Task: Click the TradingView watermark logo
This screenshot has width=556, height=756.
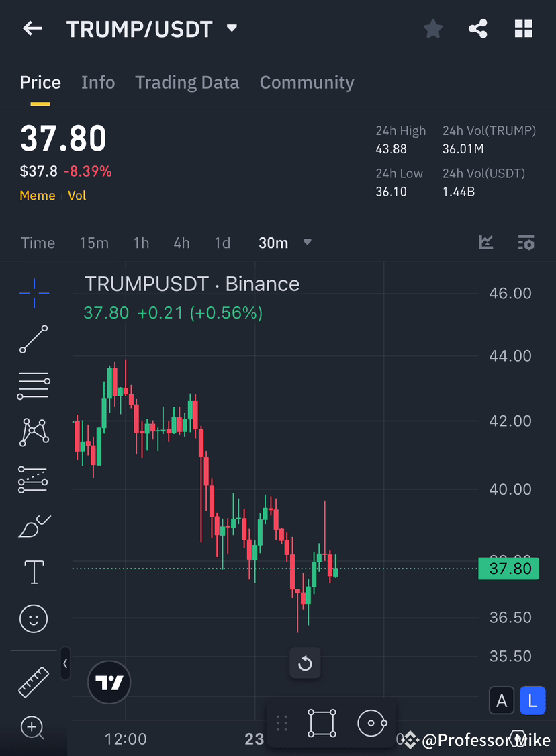Action: pyautogui.click(x=109, y=681)
